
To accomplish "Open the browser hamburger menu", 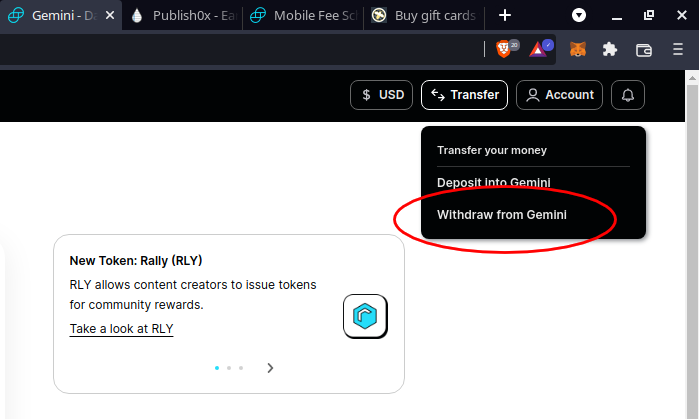I will pyautogui.click(x=678, y=49).
